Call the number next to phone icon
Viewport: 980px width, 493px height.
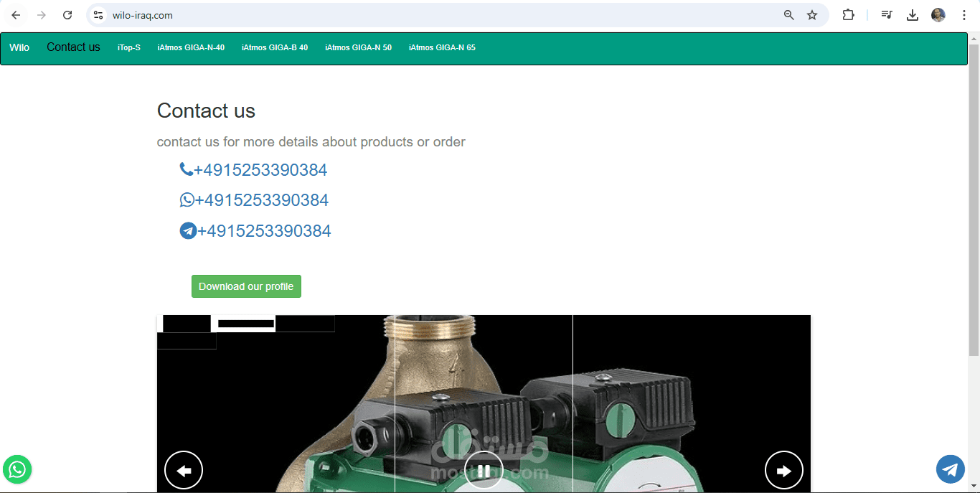(x=260, y=170)
